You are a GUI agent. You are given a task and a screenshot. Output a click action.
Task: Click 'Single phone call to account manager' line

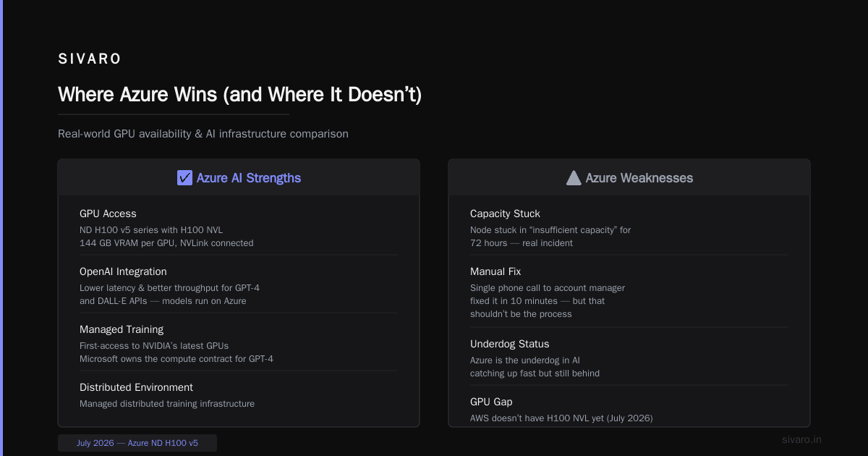[548, 288]
